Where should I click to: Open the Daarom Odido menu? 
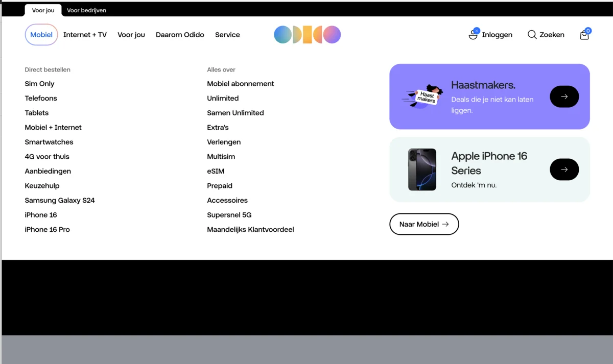coord(180,35)
